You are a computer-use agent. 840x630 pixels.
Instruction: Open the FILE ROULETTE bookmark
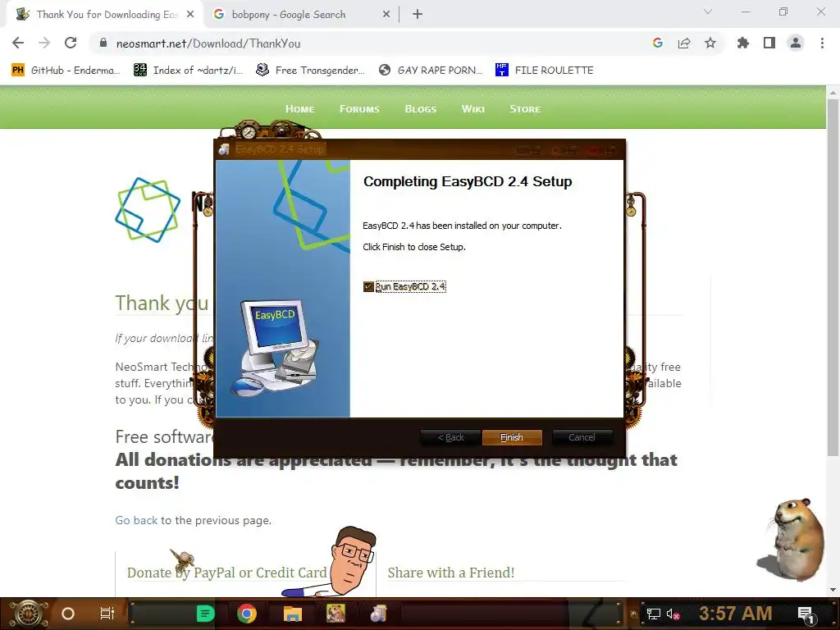[x=545, y=71]
